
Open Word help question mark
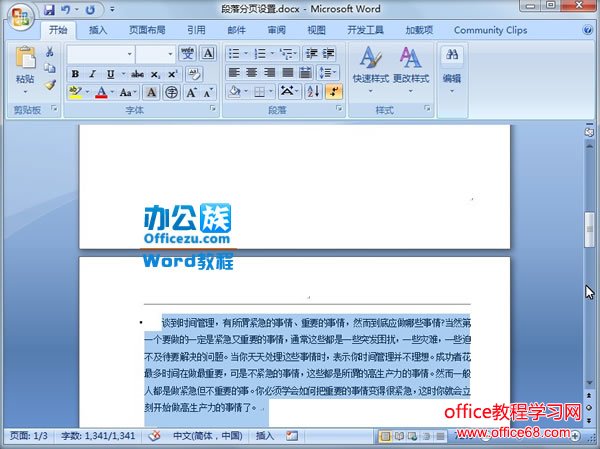pyautogui.click(x=587, y=30)
